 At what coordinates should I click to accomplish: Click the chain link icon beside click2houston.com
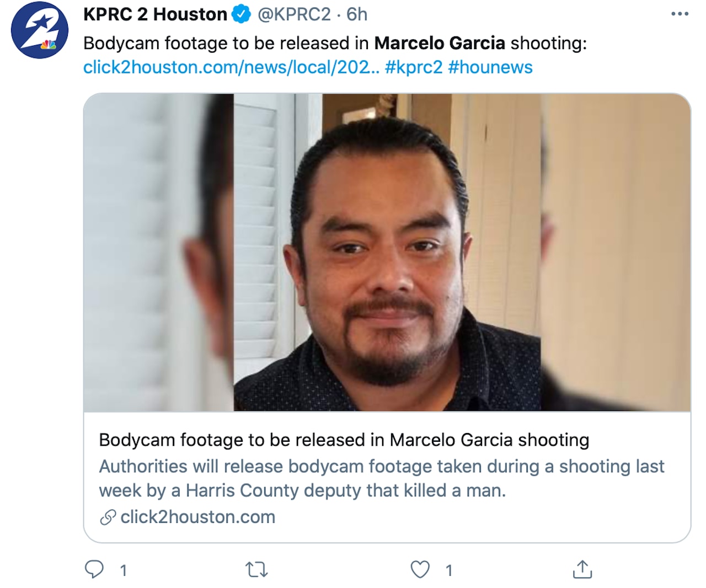pos(108,517)
